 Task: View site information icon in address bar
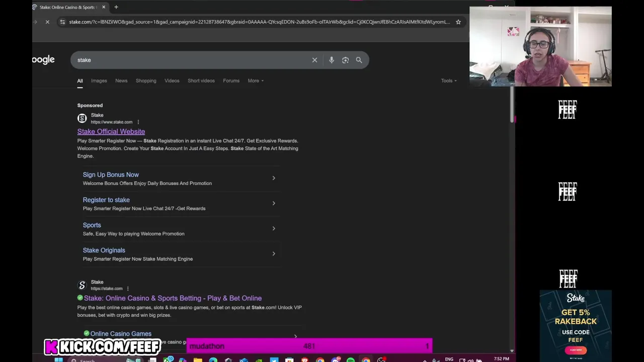tap(62, 22)
